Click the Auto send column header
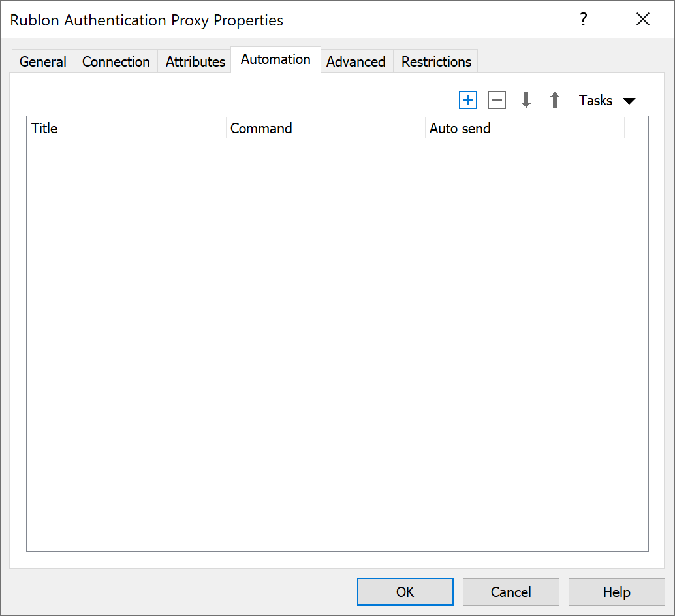 [x=524, y=128]
